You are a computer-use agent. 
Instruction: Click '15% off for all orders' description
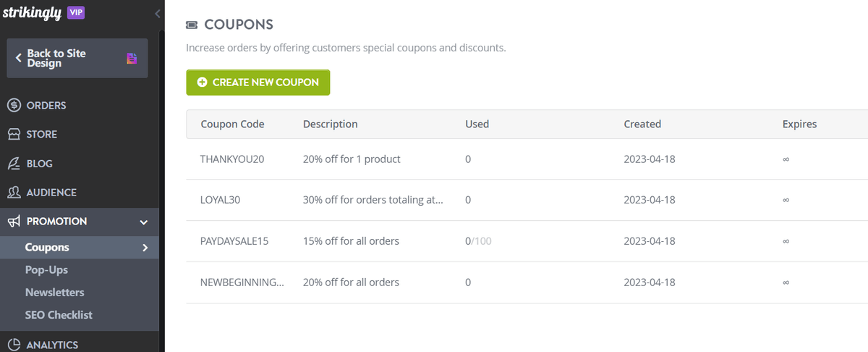click(x=351, y=241)
